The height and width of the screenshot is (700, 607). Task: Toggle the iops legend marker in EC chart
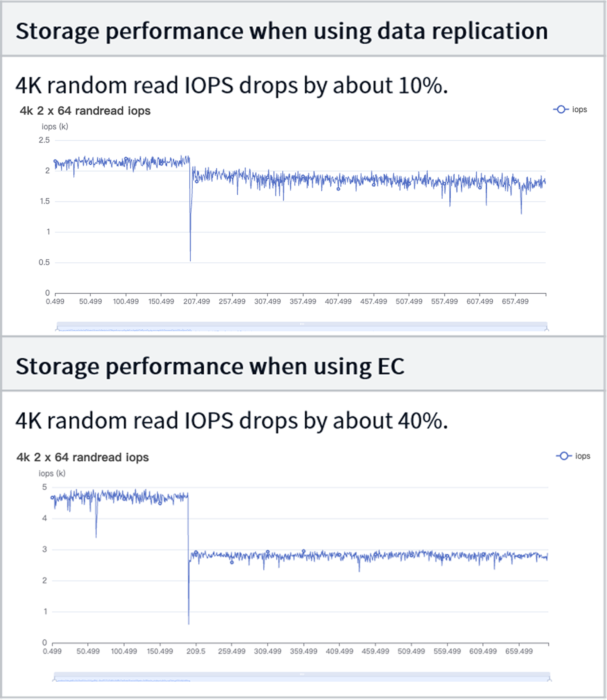[x=564, y=456]
